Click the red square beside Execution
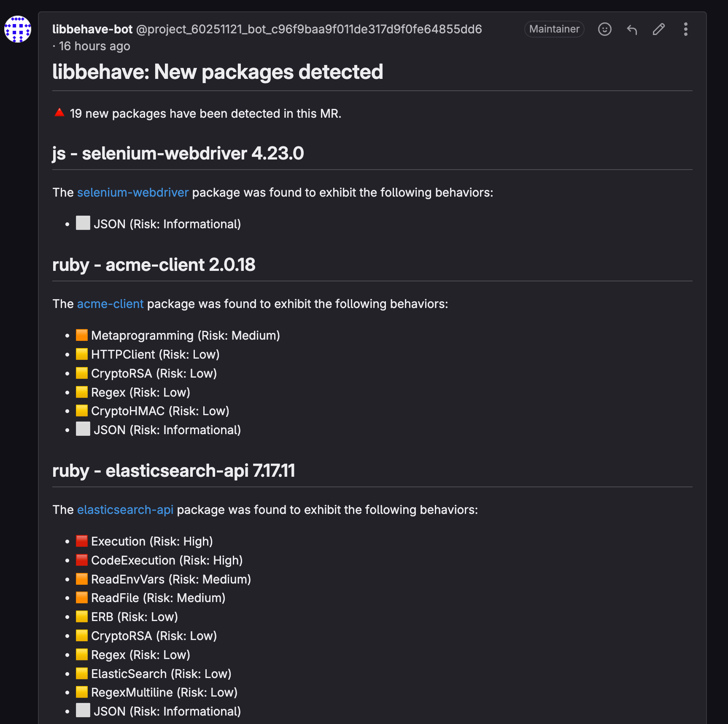The height and width of the screenshot is (724, 728). coord(82,541)
